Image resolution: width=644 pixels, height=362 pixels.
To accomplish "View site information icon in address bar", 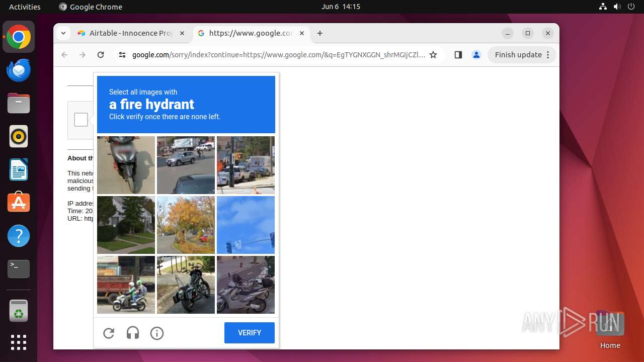I will tap(122, 55).
